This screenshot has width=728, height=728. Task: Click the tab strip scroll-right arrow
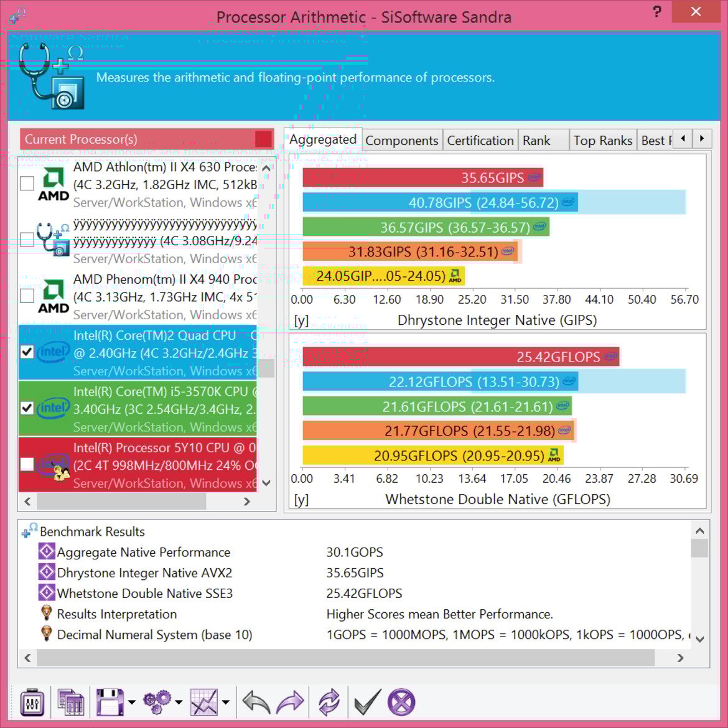702,138
